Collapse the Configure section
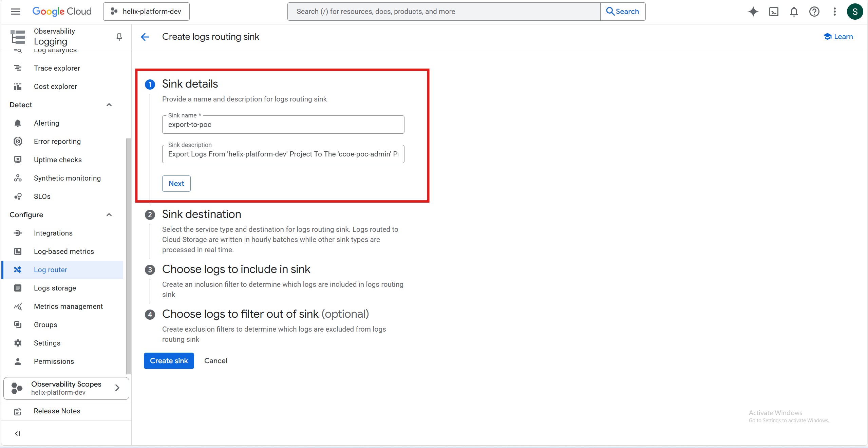The image size is (868, 448). [x=109, y=215]
